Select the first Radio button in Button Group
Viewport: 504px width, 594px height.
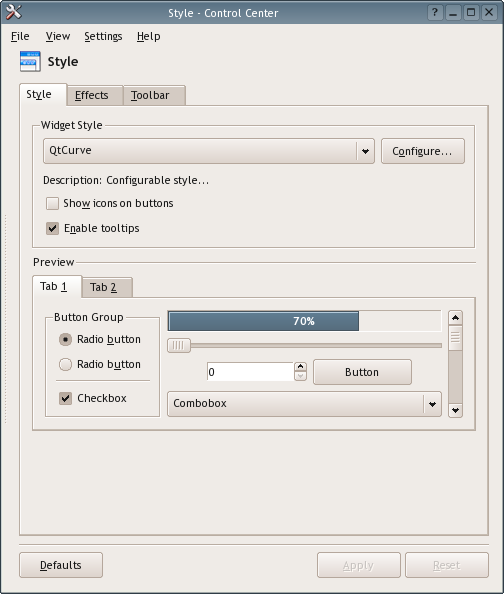pyautogui.click(x=65, y=339)
